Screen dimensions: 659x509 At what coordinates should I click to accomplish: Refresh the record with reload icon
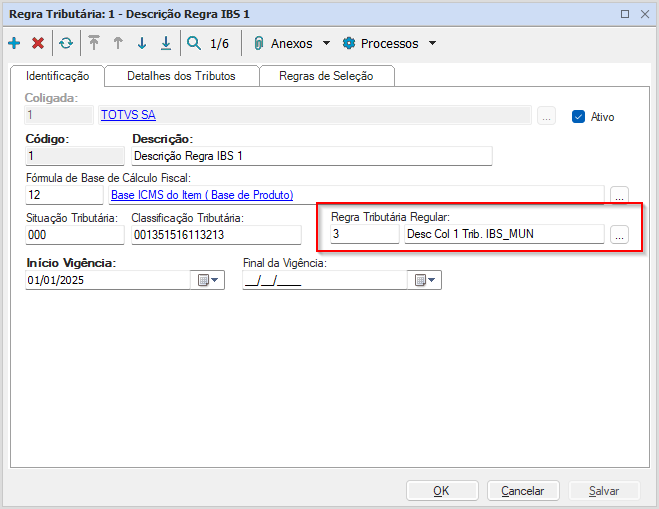[66, 43]
